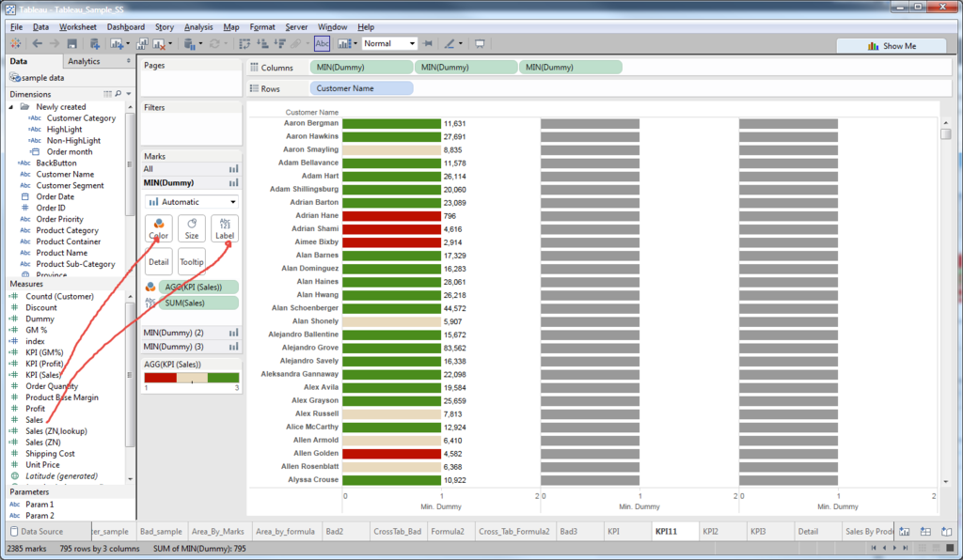The width and height of the screenshot is (963, 560).
Task: Click the Pause Auto Updates cylinder icon
Action: pyautogui.click(x=189, y=43)
